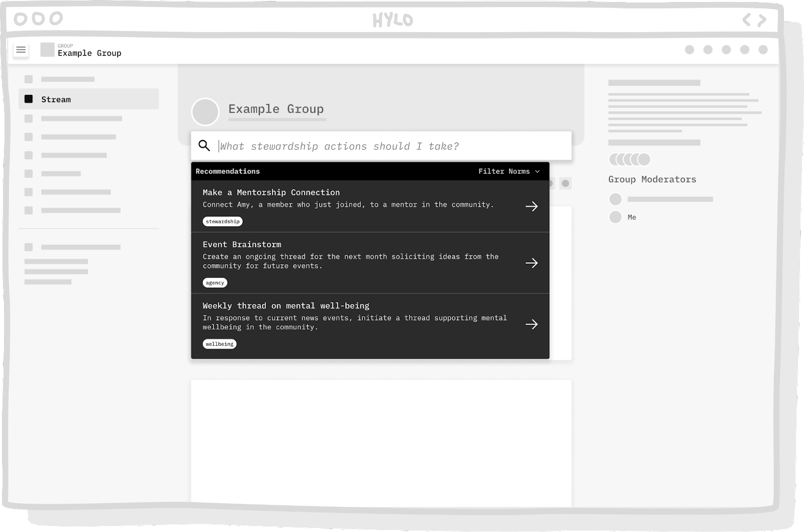Click the browser back angle bracket
Image resolution: width=804 pixels, height=532 pixels.
747,20
